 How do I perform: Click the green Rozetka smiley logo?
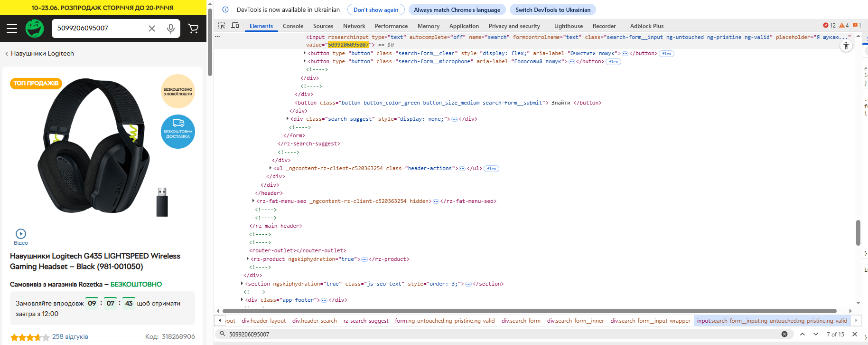tap(35, 29)
